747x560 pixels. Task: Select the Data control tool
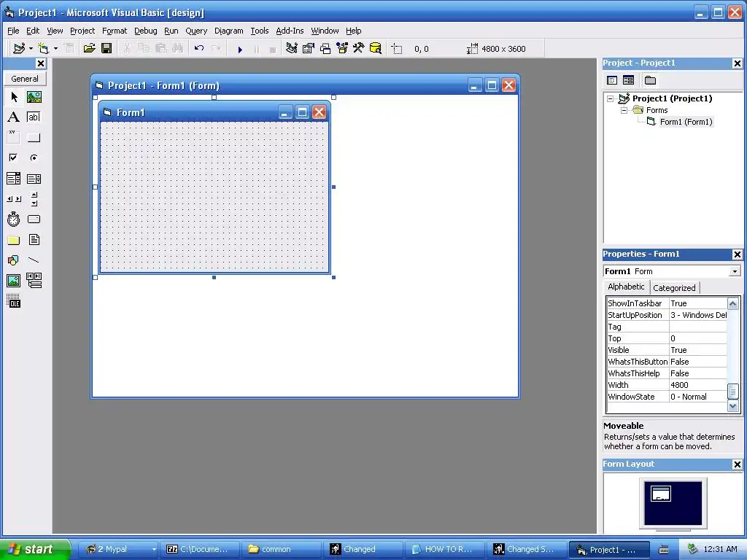click(34, 281)
